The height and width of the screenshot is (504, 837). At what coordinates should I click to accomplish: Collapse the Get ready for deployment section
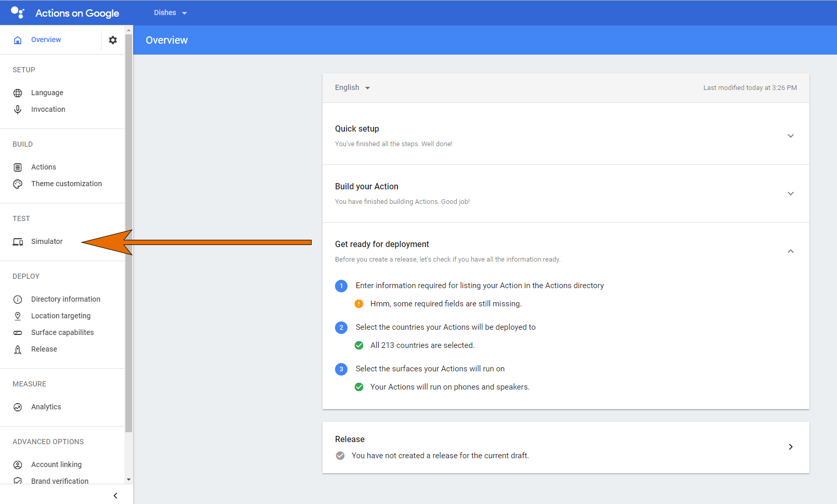[x=790, y=251]
